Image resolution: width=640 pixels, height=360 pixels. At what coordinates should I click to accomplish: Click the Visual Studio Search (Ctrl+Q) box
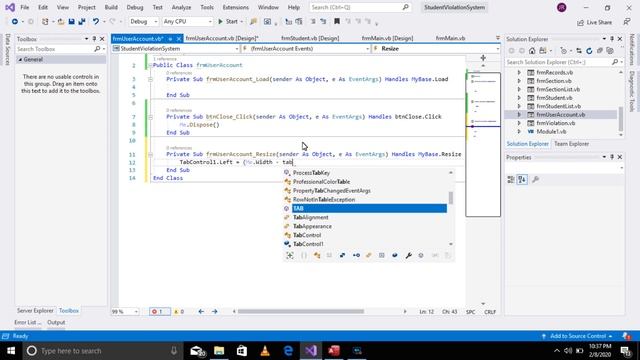coord(359,7)
